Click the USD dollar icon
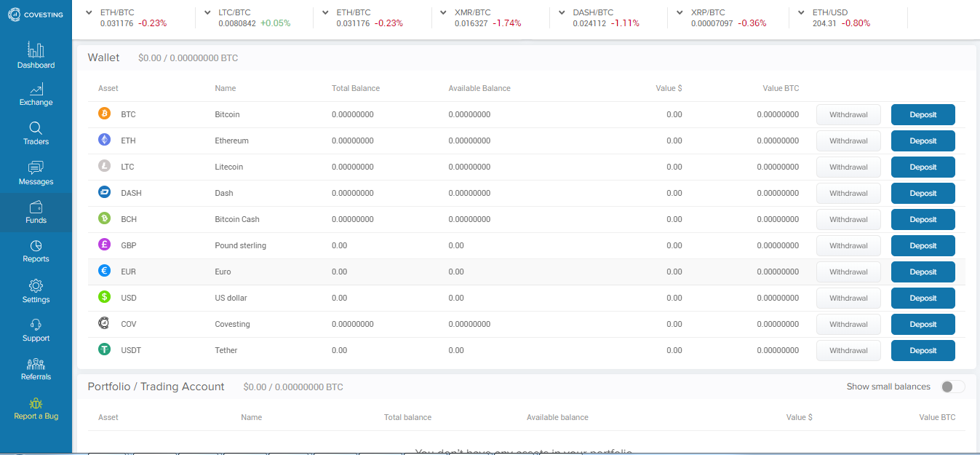This screenshot has height=455, width=980. pyautogui.click(x=104, y=297)
